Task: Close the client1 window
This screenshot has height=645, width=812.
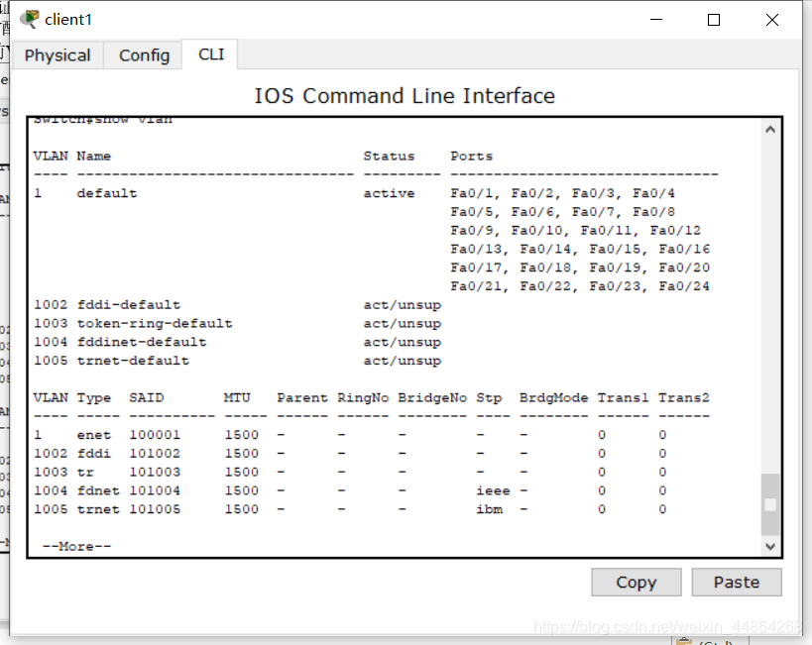Action: pyautogui.click(x=772, y=20)
